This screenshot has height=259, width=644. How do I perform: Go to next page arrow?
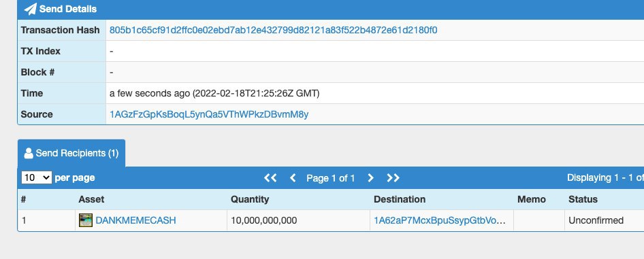pos(370,178)
